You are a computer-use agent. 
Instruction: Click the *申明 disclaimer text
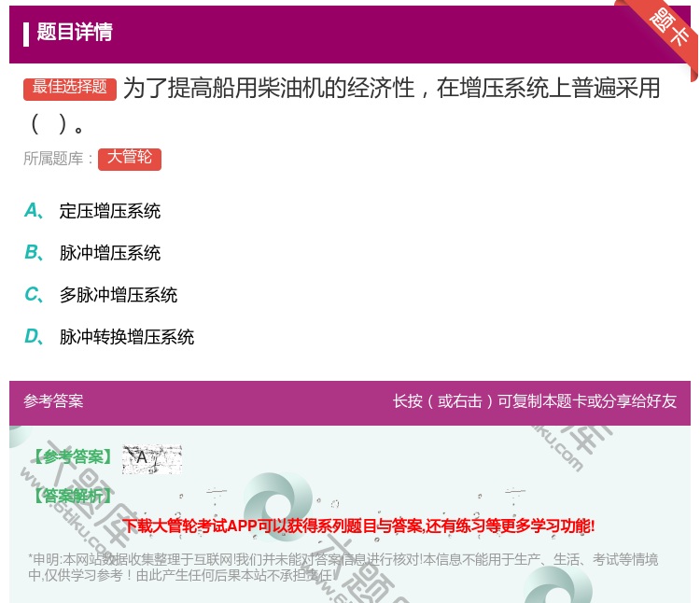343,567
